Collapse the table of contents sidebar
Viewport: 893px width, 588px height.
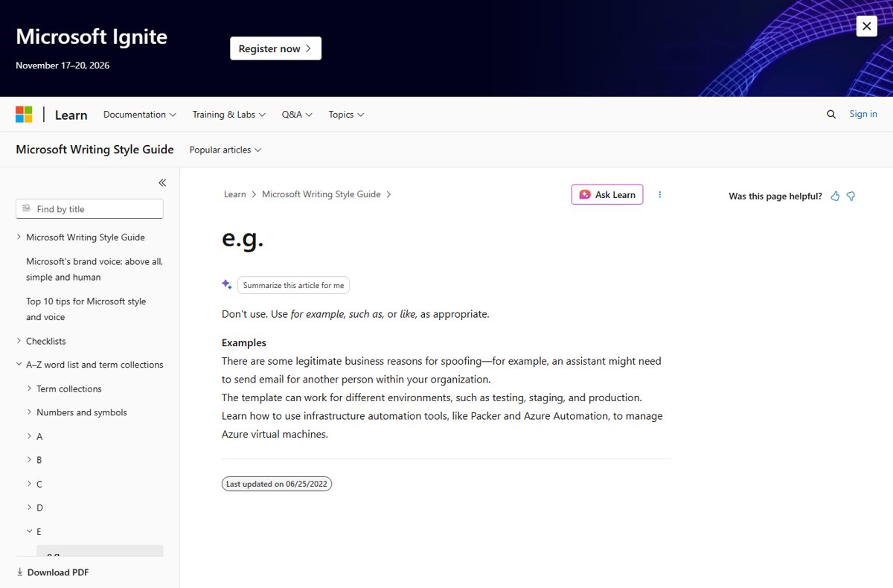click(x=162, y=182)
